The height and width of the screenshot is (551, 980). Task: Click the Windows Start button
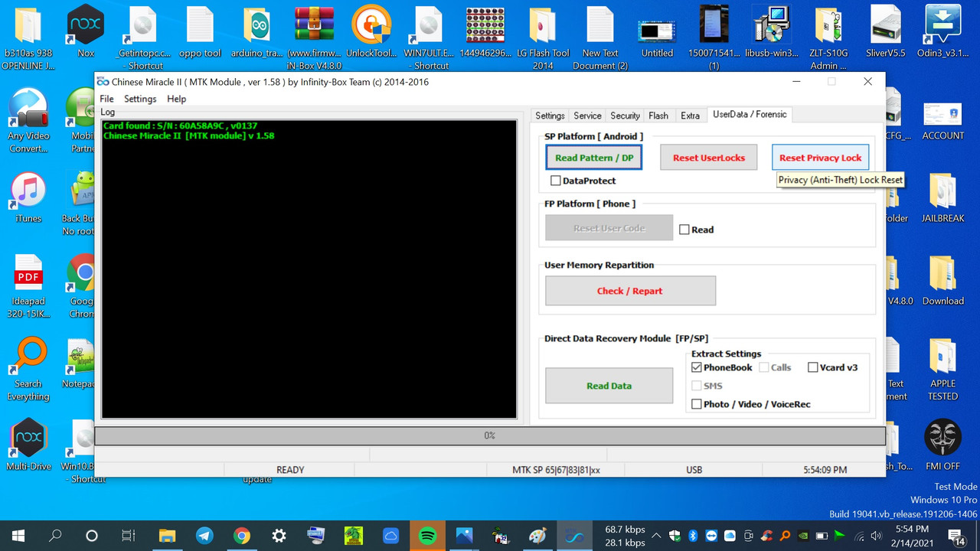click(x=18, y=536)
